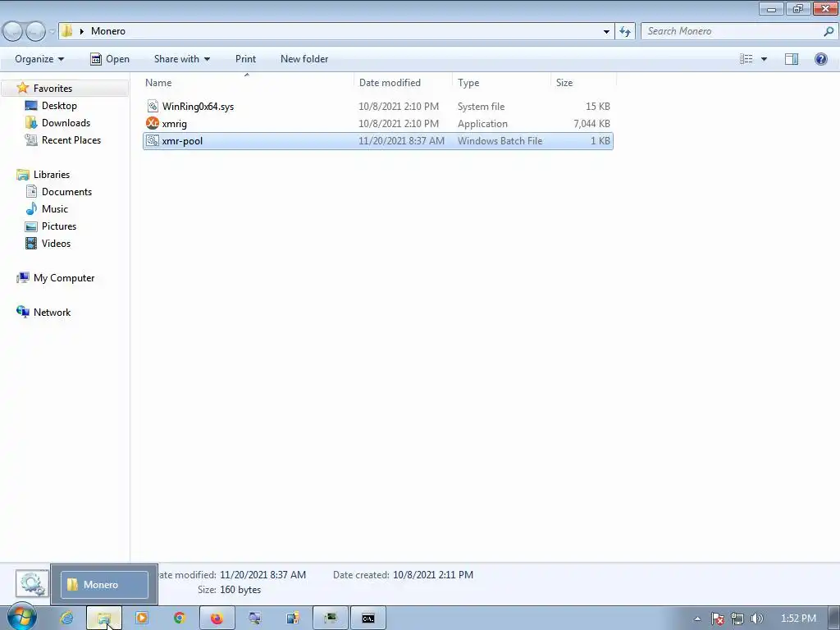
Task: Click the 7,044 KB size value
Action: [x=591, y=123]
